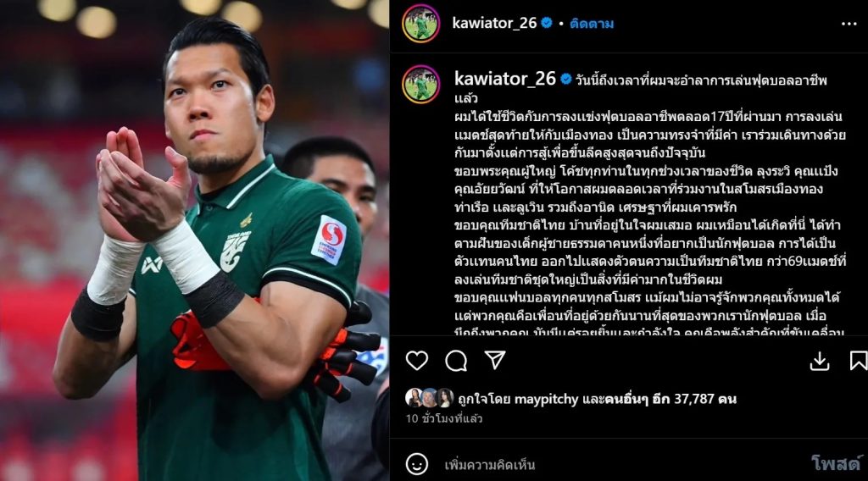Image resolution: width=868 pixels, height=481 pixels.
Task: Share the post using the paper plane icon
Action: click(x=495, y=360)
